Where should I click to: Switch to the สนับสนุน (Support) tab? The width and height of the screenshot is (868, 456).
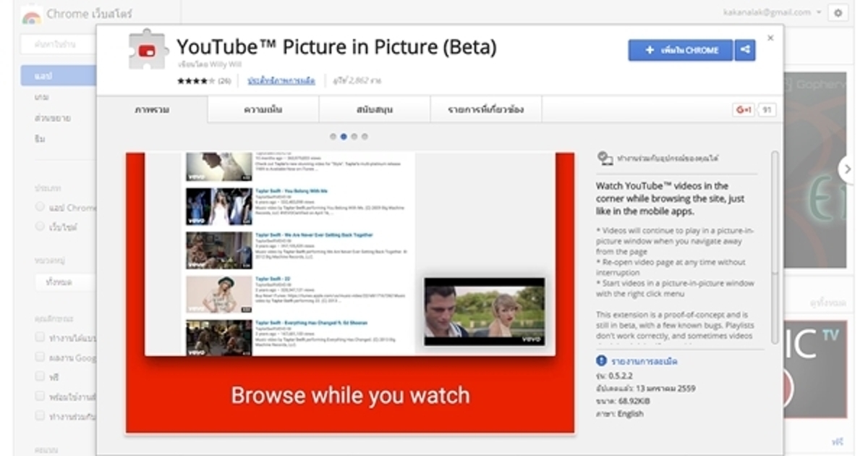click(375, 110)
